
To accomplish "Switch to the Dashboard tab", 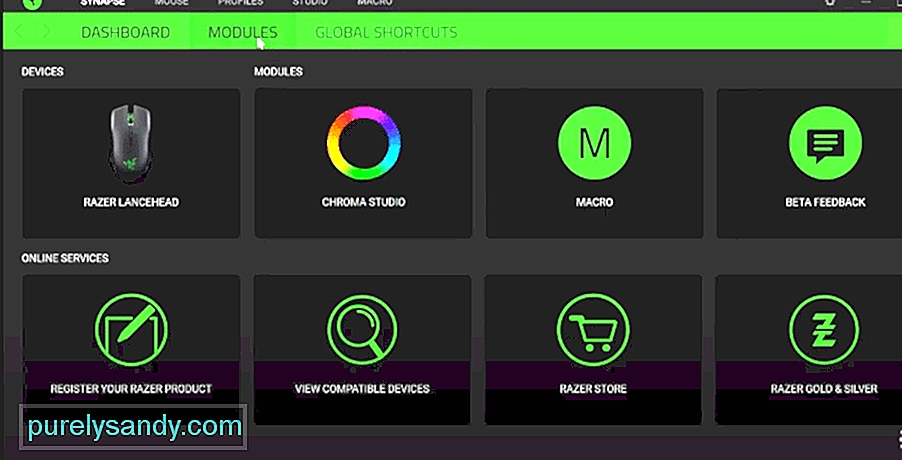I will tap(125, 32).
